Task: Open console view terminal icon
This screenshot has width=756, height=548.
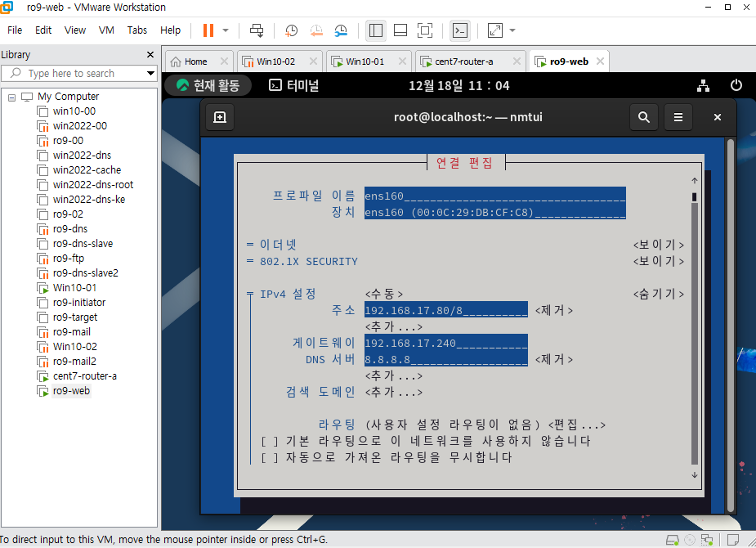Action: 460,31
